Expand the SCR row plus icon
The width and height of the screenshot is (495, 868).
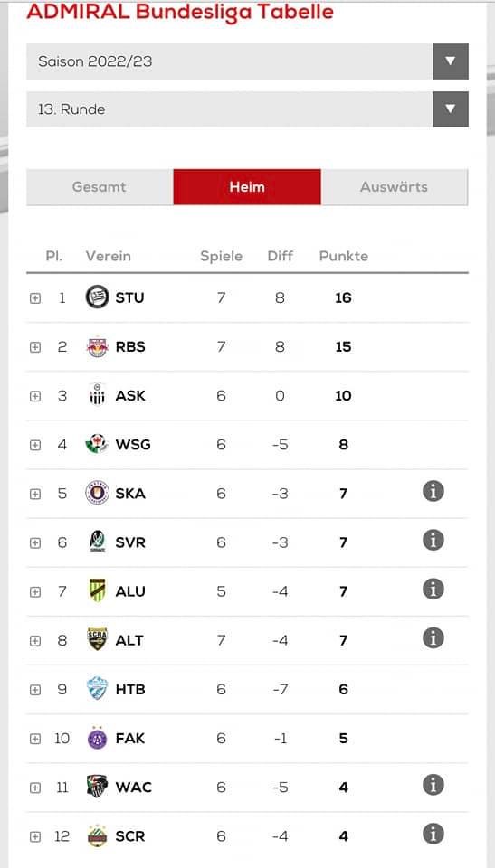coord(35,837)
